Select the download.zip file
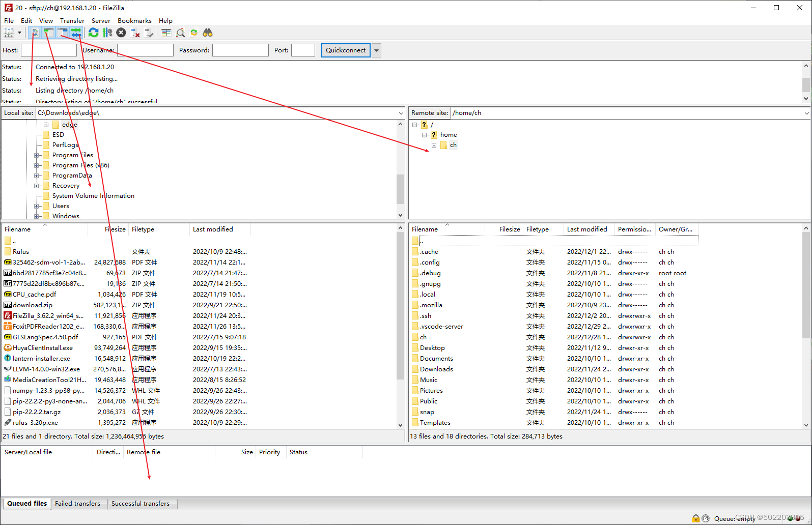This screenshot has width=812, height=525. (33, 305)
